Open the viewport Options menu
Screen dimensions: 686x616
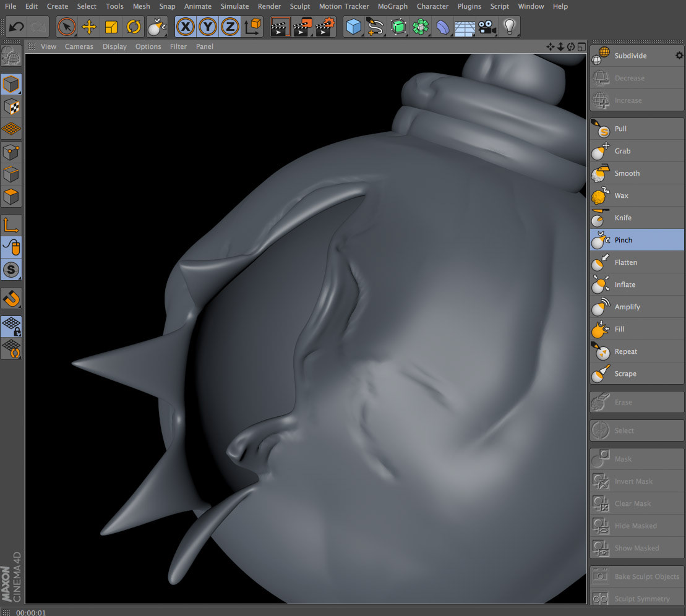click(x=148, y=46)
